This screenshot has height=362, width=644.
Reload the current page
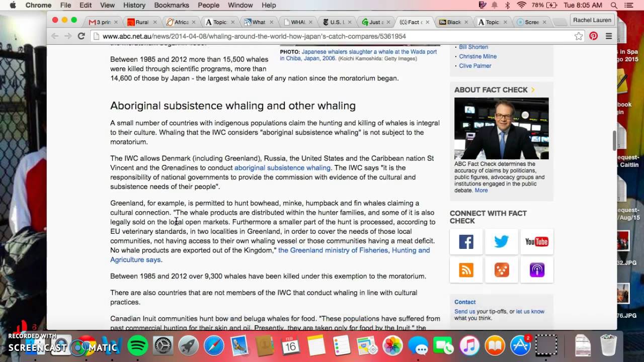point(81,36)
